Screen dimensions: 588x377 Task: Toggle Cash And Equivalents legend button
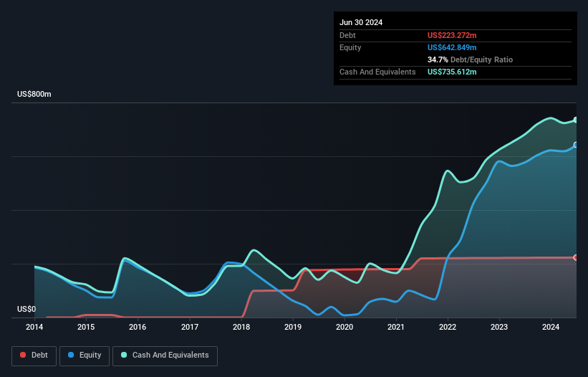(x=165, y=355)
